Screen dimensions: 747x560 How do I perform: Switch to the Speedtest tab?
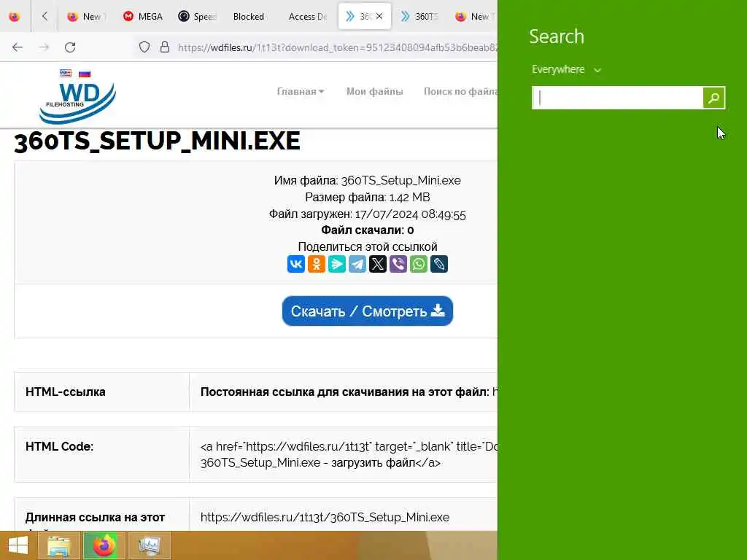(x=197, y=16)
